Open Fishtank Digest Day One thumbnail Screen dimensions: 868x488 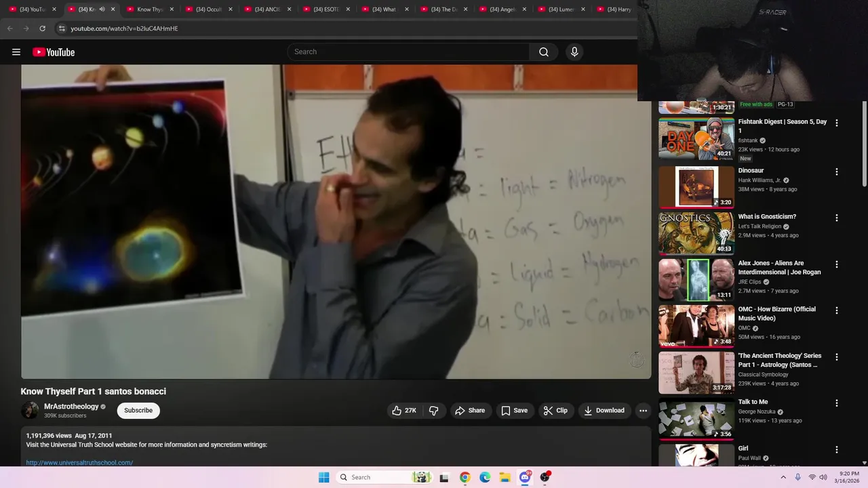click(x=696, y=139)
